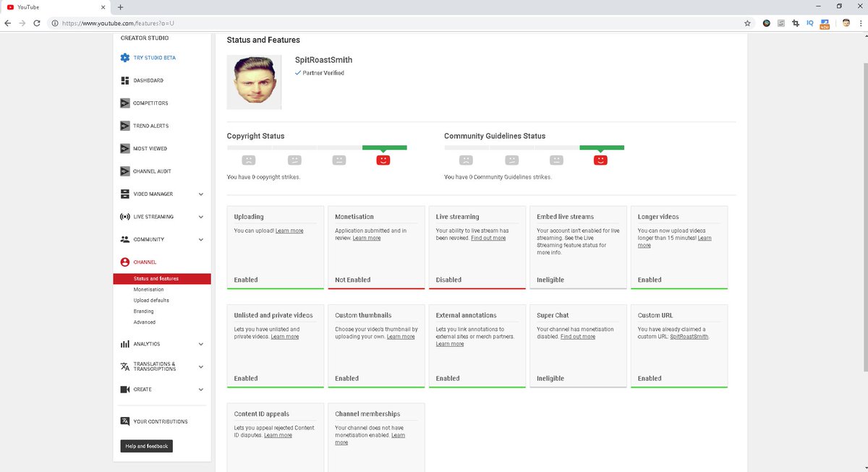The image size is (868, 472).
Task: Expand Translations & Transcriptions section
Action: pos(201,366)
